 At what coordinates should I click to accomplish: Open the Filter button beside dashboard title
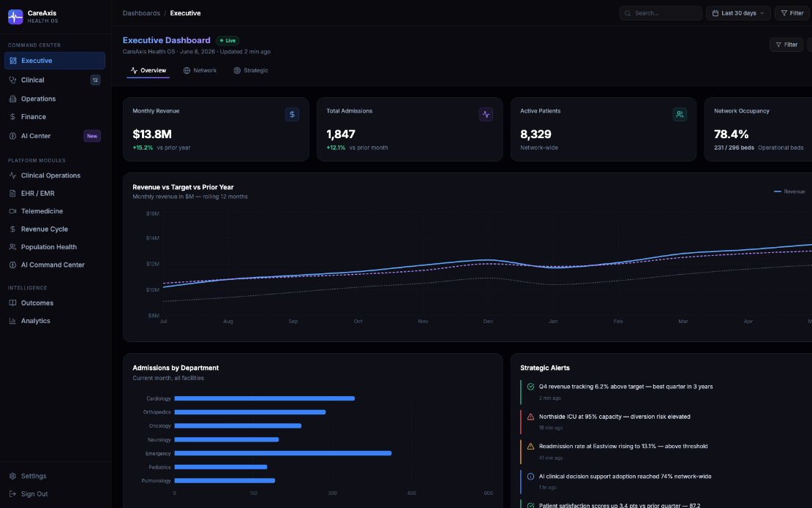click(786, 45)
